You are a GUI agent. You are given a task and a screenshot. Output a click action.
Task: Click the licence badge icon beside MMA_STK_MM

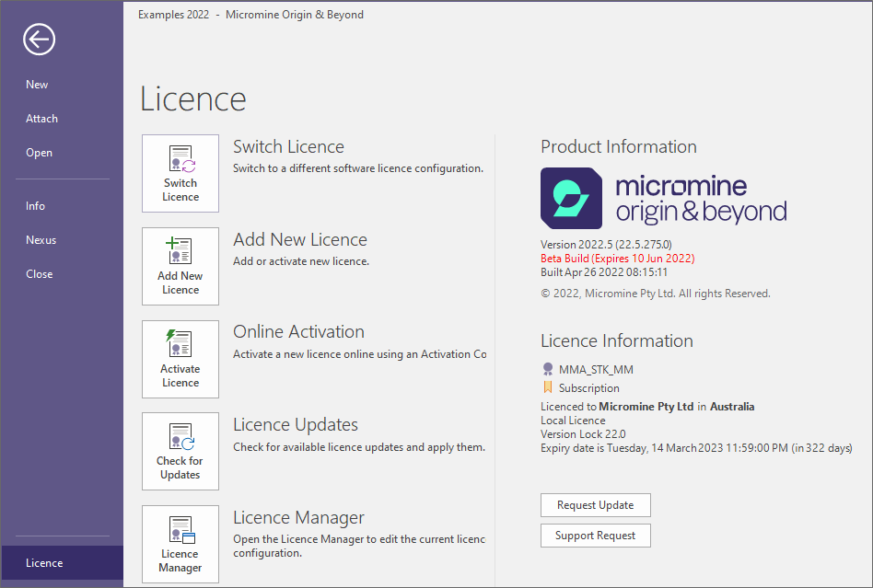[x=548, y=369]
